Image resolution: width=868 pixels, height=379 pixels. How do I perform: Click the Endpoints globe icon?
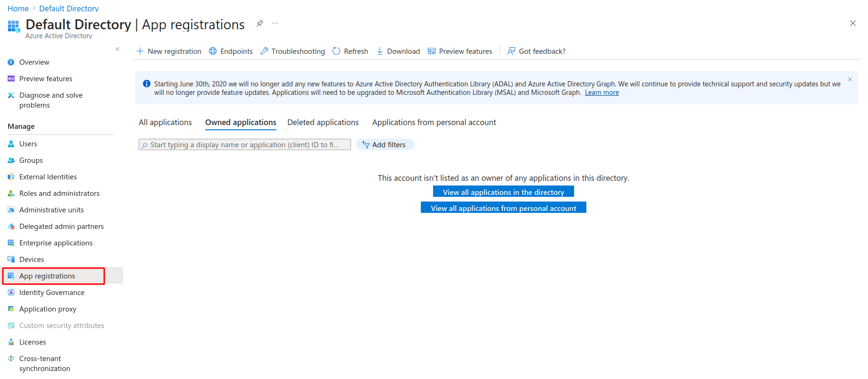[x=213, y=51]
